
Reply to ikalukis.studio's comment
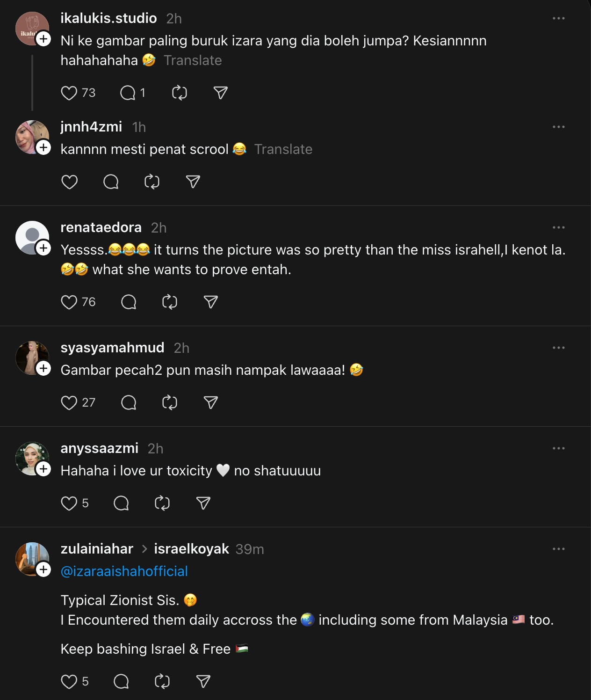[128, 93]
